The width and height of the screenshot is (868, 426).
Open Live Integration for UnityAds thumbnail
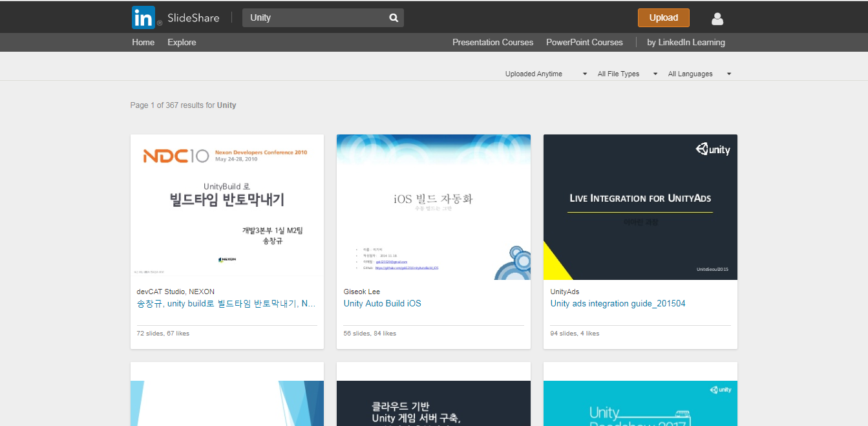640,207
